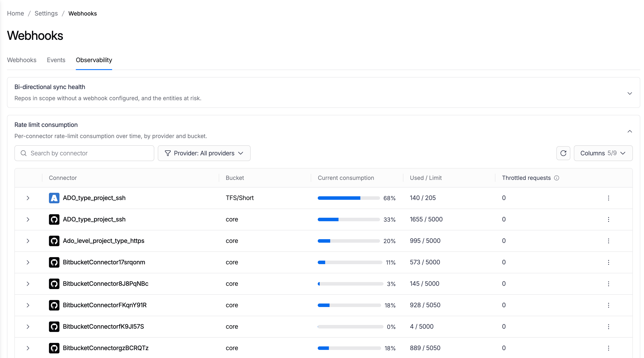The width and height of the screenshot is (644, 358).
Task: Click the 33% consumption progress bar
Action: pyautogui.click(x=349, y=219)
